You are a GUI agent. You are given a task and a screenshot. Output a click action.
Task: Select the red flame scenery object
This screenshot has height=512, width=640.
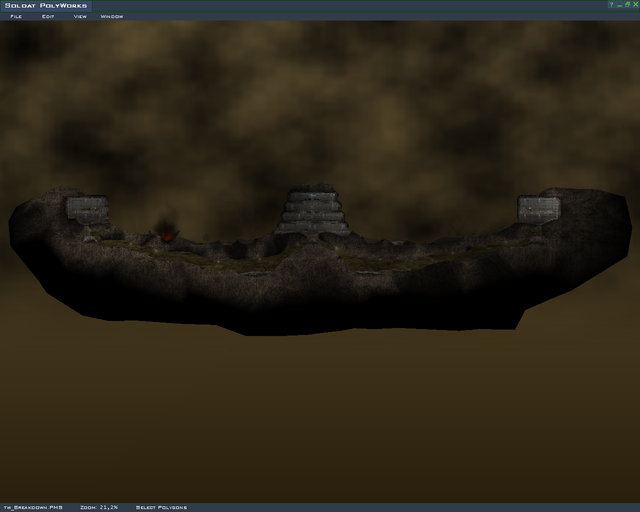tap(168, 235)
